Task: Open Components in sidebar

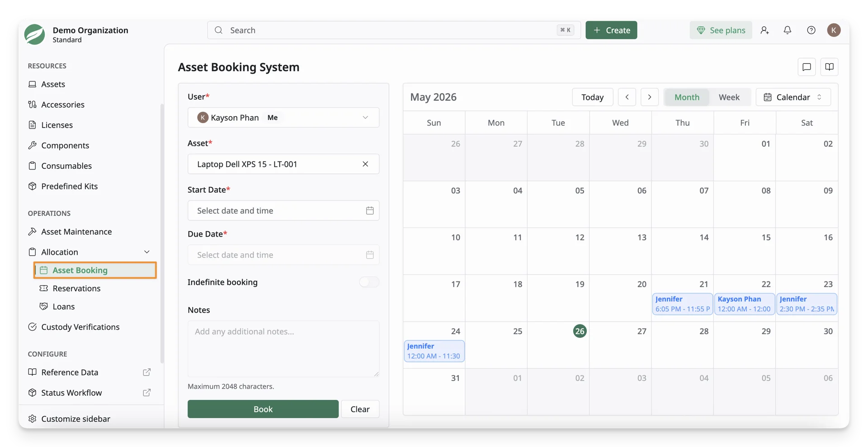Action: [65, 145]
